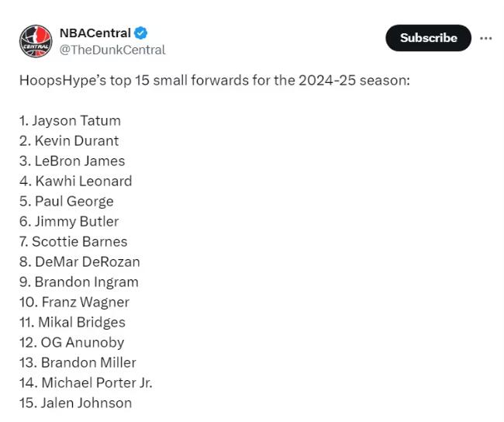Screen dimensions: 504x422
Task: Select Scottie Barnes in the ranking
Action: pyautogui.click(x=74, y=242)
